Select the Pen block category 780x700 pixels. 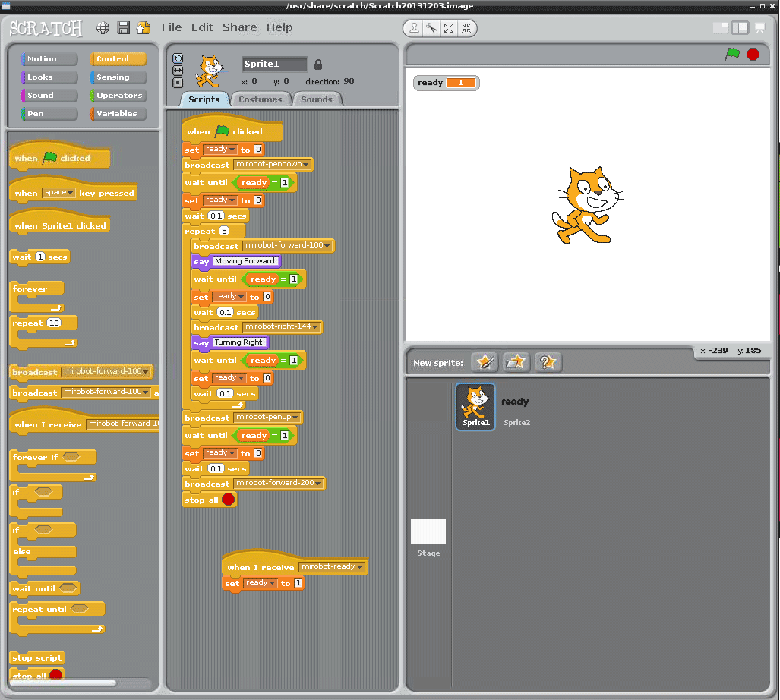pos(49,113)
